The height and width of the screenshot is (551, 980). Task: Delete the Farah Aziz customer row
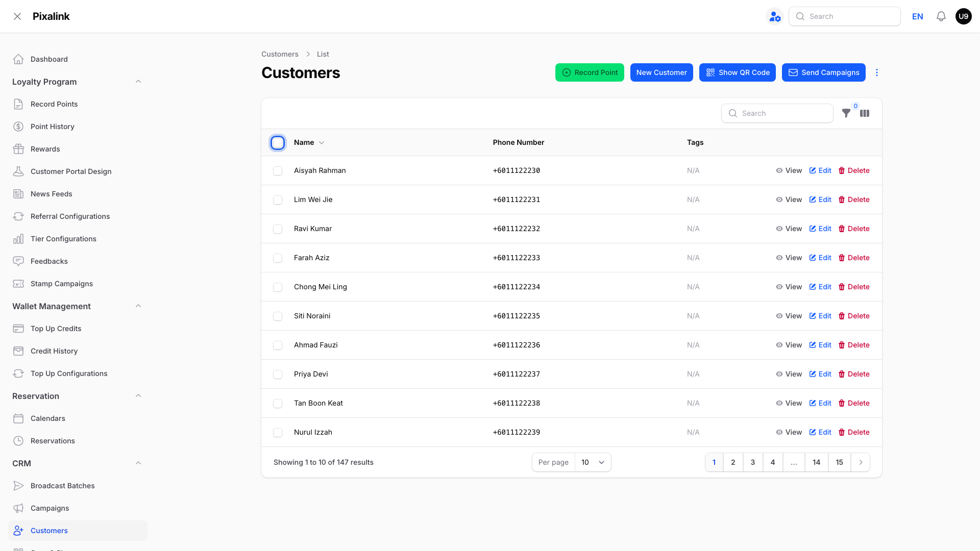tap(854, 258)
